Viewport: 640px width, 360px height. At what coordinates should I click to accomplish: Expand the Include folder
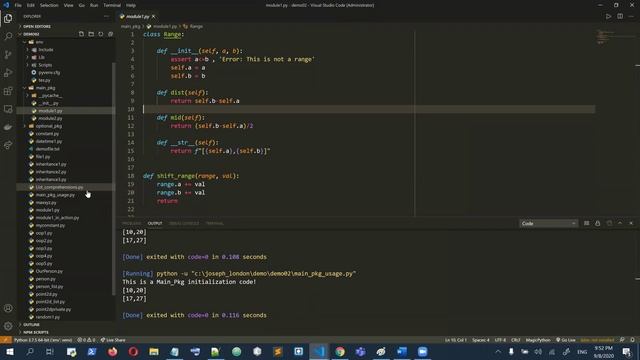pyautogui.click(x=46, y=50)
